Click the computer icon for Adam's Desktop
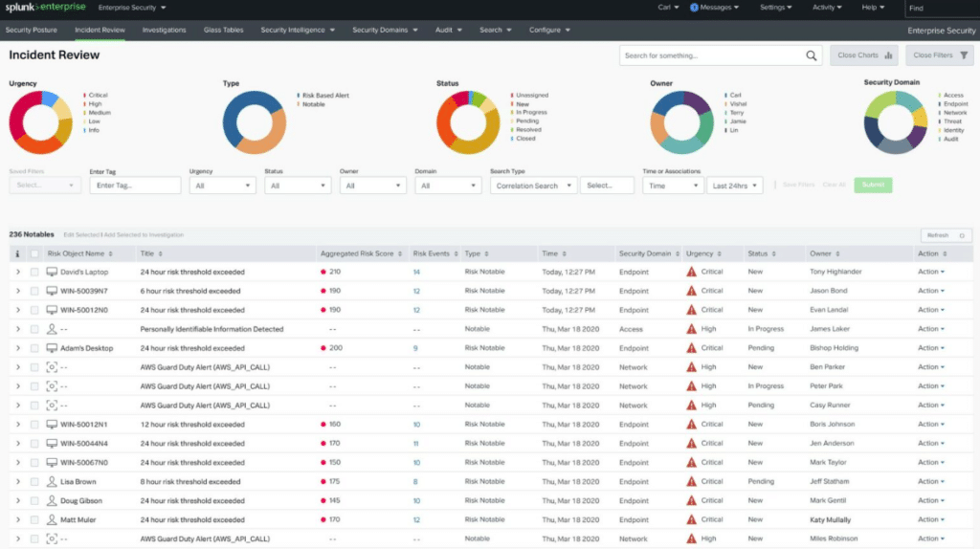The height and width of the screenshot is (549, 980). 52,348
